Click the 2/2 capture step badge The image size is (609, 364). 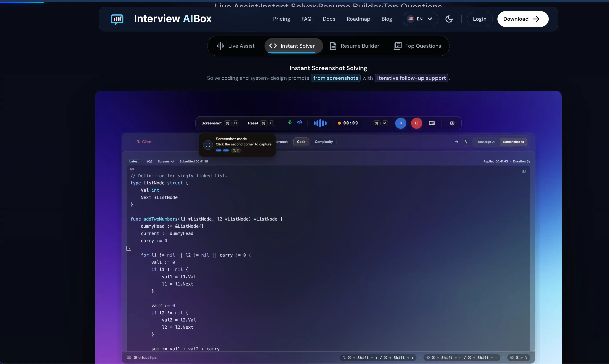(236, 150)
